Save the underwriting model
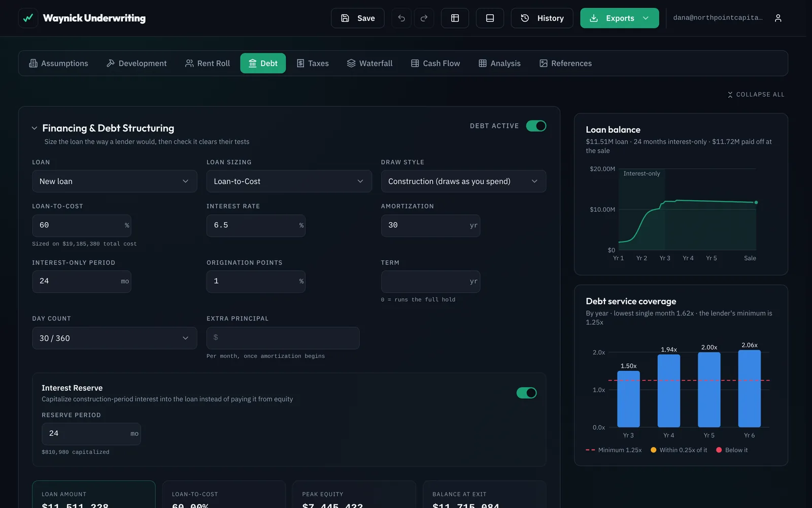This screenshot has width=812, height=508. (358, 18)
